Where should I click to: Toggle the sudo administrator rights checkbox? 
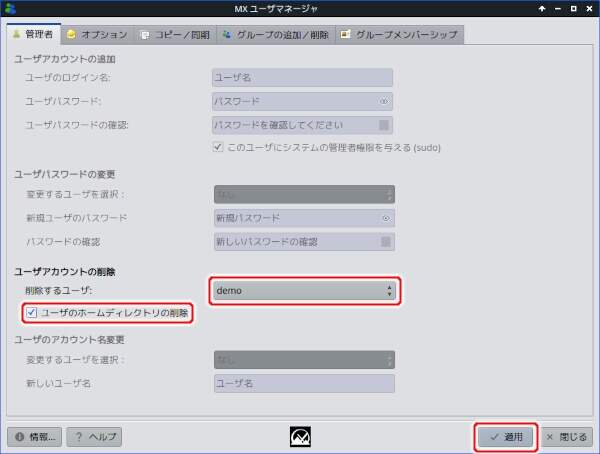218,147
